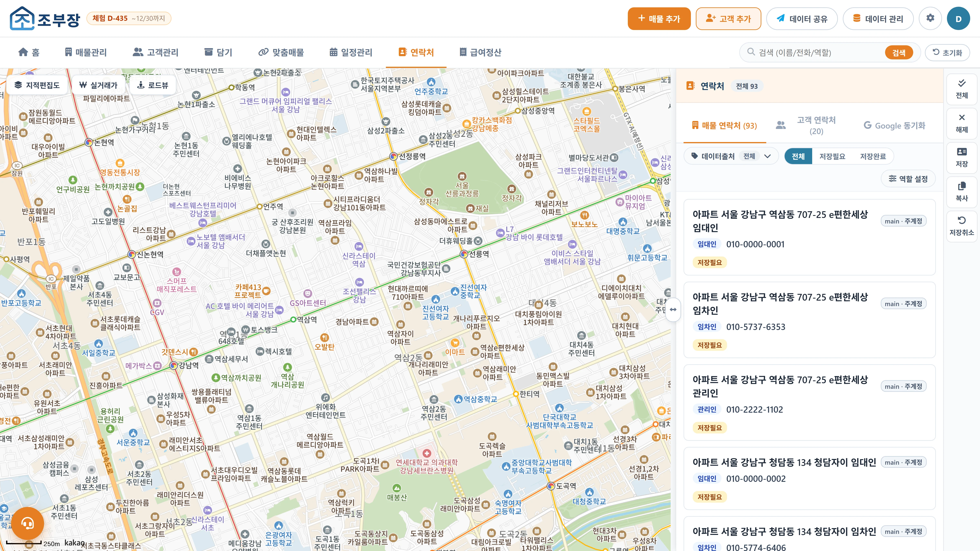Toggle the 실거래가 price overlay
The image size is (980, 551).
[x=98, y=85]
